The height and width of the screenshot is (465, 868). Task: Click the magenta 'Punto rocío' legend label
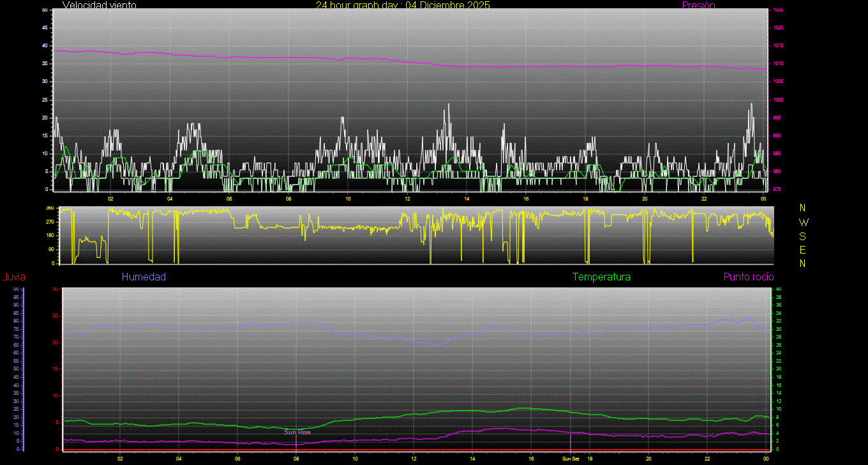[x=748, y=277]
